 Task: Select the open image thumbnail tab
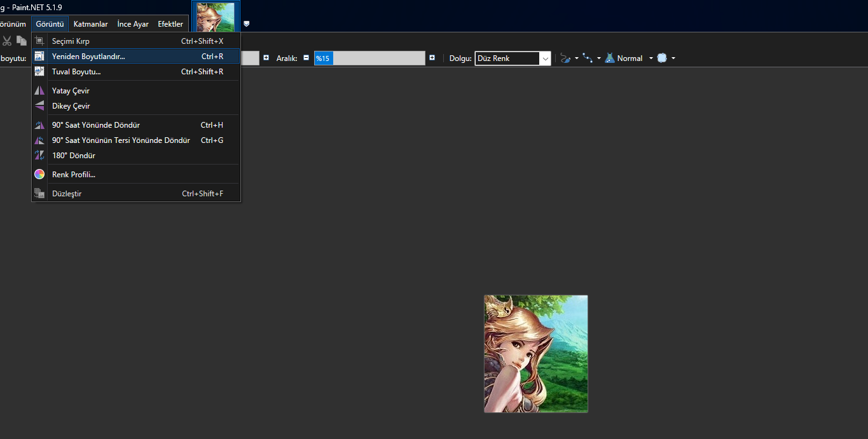click(215, 17)
